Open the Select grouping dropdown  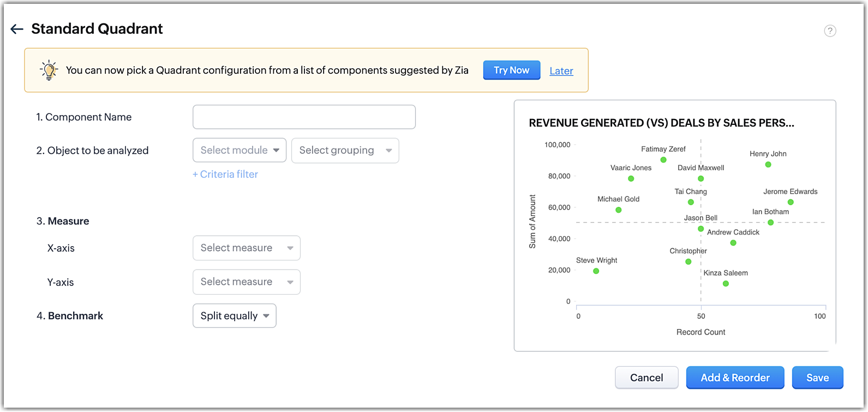pos(345,151)
